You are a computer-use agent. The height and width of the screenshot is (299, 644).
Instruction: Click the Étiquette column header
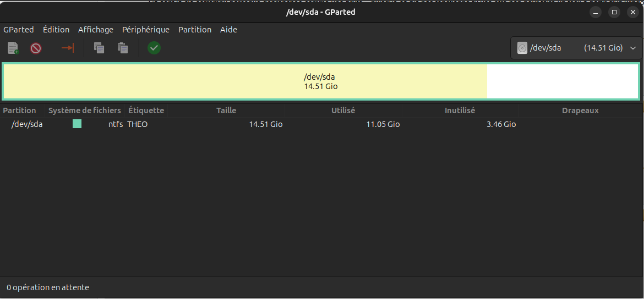click(x=146, y=110)
